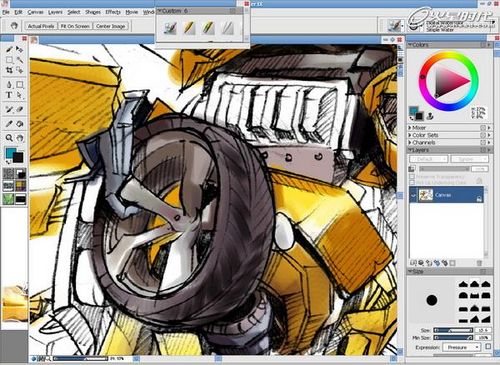Viewport: 500px width, 365px height.
Task: Toggle Pick Up Underlying Color checkbox
Action: [412, 183]
